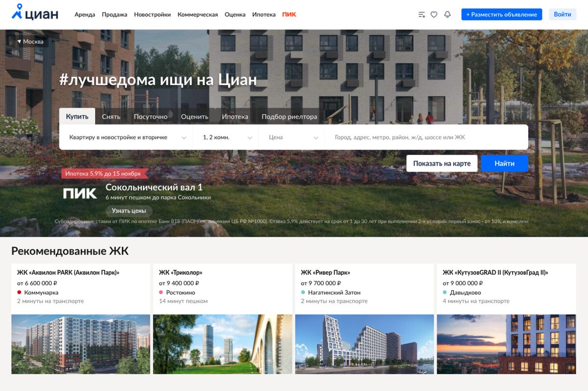This screenshot has width=588, height=391.
Task: Switch to the Снять tab
Action: tap(111, 117)
